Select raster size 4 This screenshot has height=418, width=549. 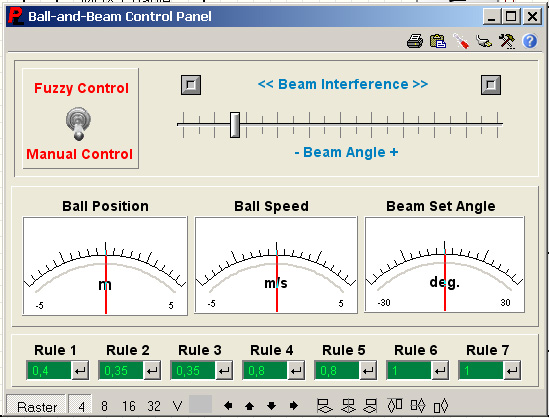pyautogui.click(x=81, y=406)
